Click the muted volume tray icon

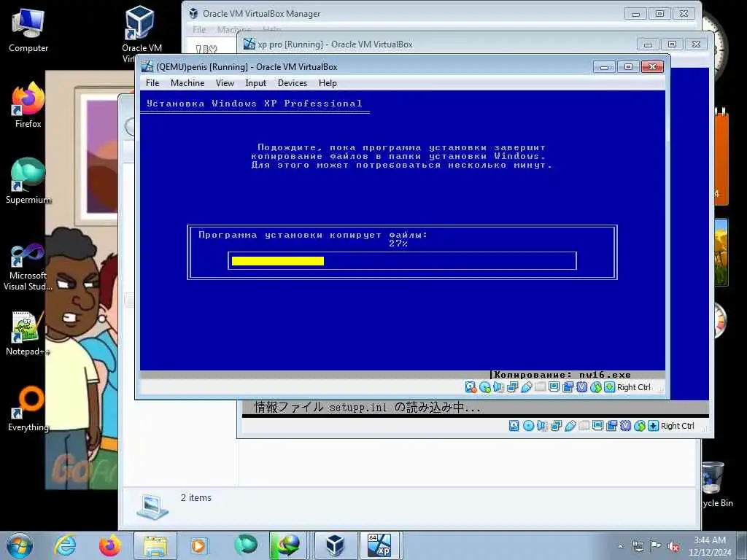[673, 546]
